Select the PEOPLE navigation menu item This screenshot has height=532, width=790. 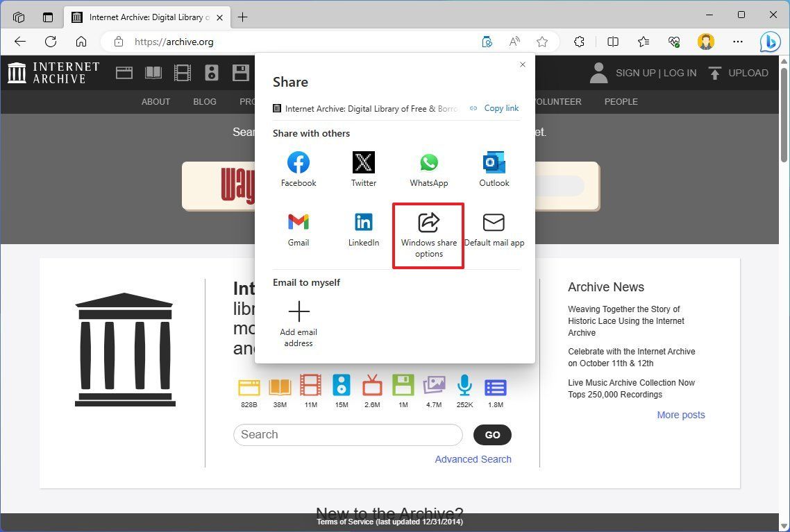pos(620,101)
